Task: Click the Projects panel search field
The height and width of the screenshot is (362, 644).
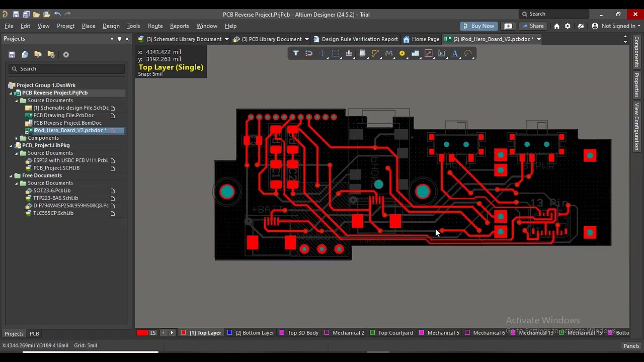Action: tap(66, 69)
